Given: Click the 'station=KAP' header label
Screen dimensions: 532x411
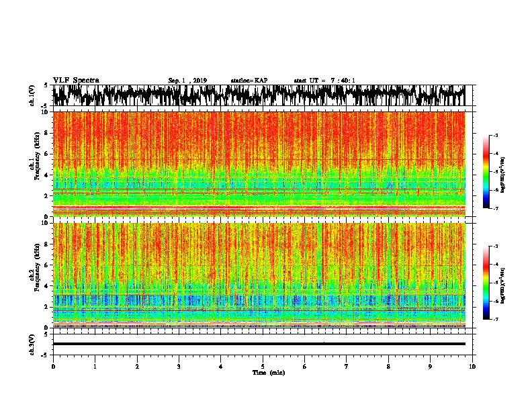Looking at the screenshot, I should pos(249,81).
